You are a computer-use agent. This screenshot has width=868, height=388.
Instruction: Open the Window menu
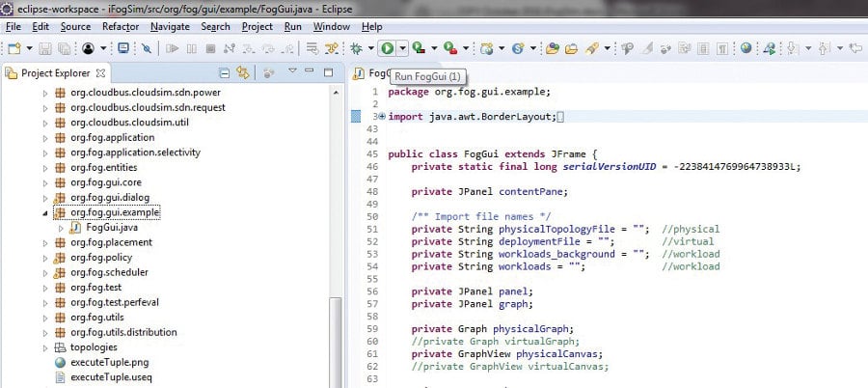pos(332,27)
